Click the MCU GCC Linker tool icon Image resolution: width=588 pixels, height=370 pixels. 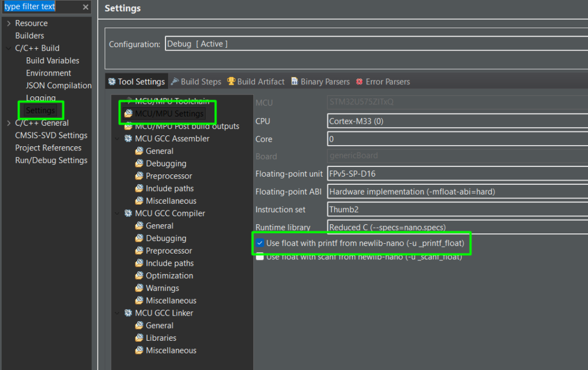pyautogui.click(x=128, y=313)
